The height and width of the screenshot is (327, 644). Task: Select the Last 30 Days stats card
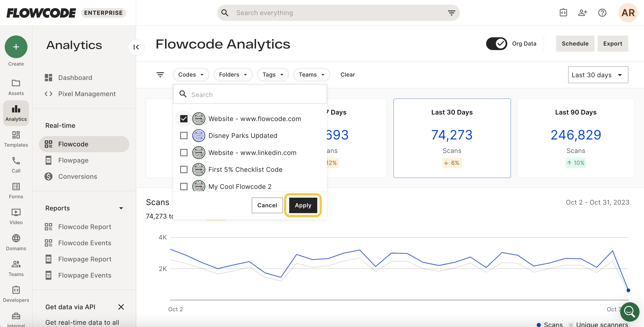coord(452,138)
